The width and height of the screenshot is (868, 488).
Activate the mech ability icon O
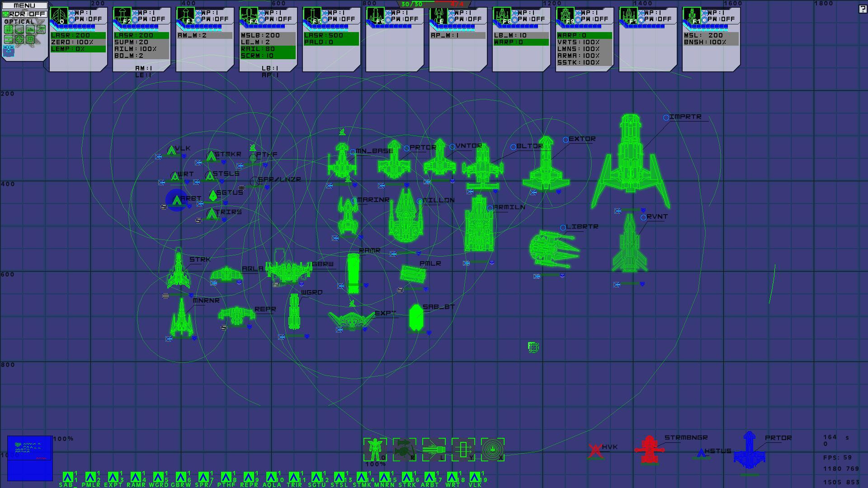coord(375,450)
